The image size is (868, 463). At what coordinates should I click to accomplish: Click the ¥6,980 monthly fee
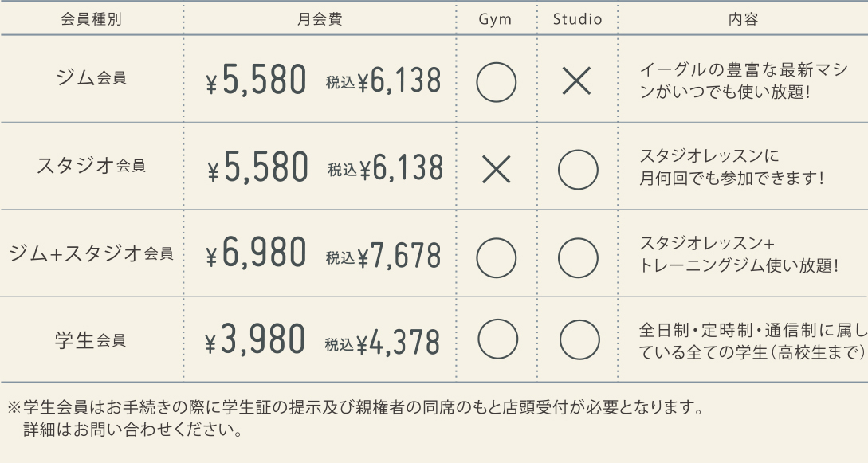(x=256, y=254)
